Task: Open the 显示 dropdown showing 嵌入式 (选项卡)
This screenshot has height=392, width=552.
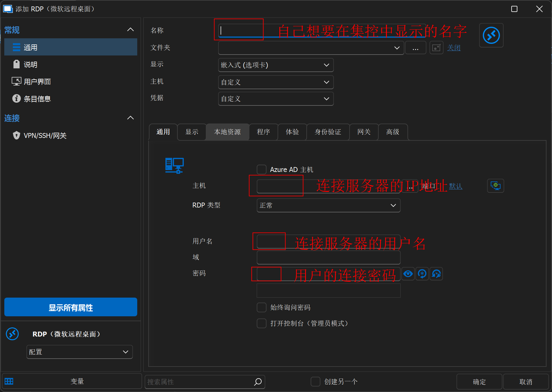Action: pyautogui.click(x=276, y=65)
